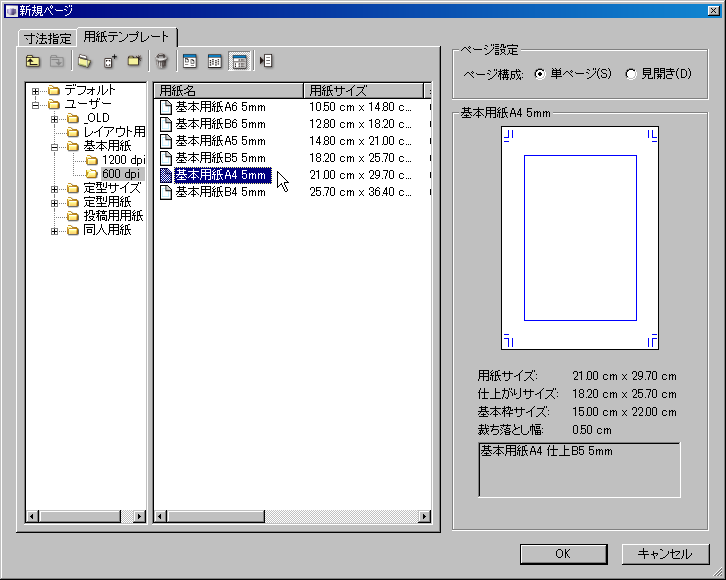Viewport: 726px width, 580px height.
Task: Close the 新規ページ dialog
Action: 713,11
